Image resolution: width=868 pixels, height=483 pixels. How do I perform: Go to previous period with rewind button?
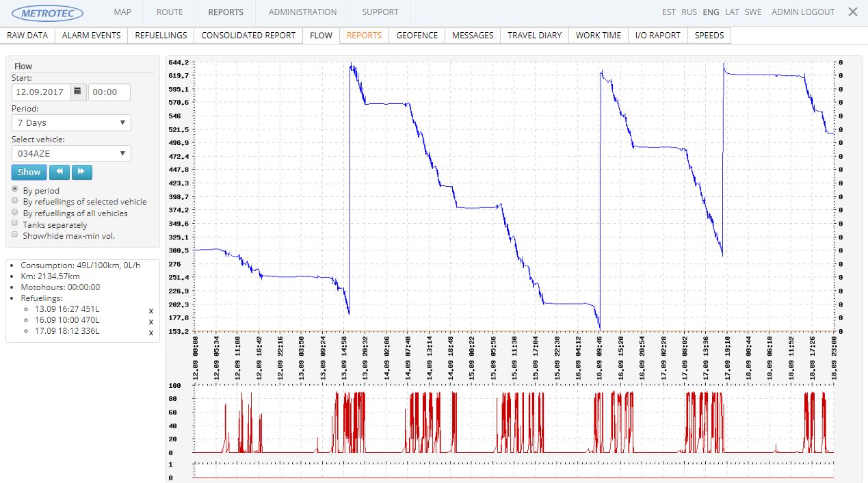tap(60, 172)
